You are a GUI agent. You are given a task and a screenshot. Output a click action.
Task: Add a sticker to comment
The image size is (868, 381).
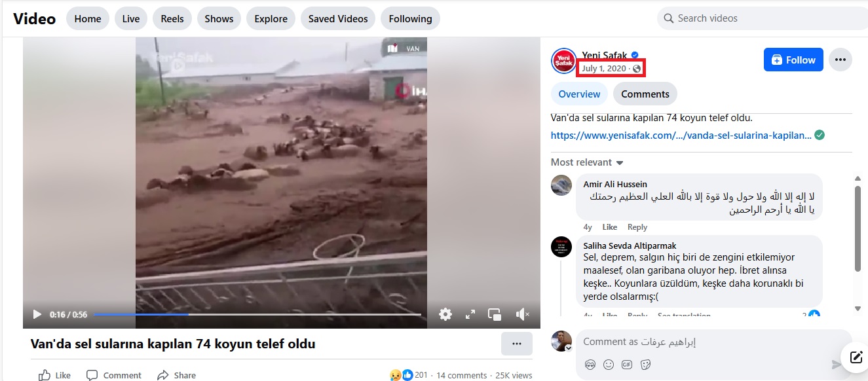645,364
